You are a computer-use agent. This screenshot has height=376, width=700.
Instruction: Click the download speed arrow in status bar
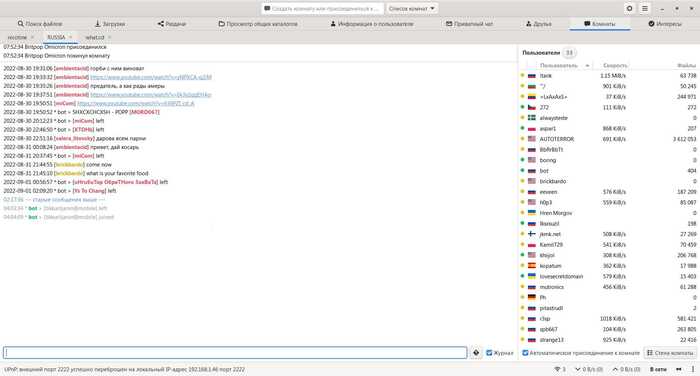click(578, 369)
